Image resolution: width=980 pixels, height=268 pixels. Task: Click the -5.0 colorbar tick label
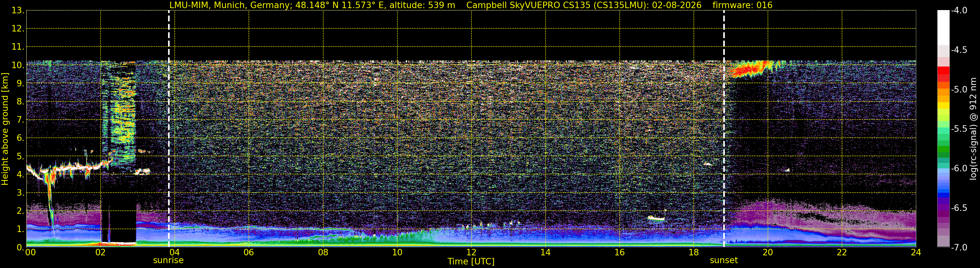959,90
